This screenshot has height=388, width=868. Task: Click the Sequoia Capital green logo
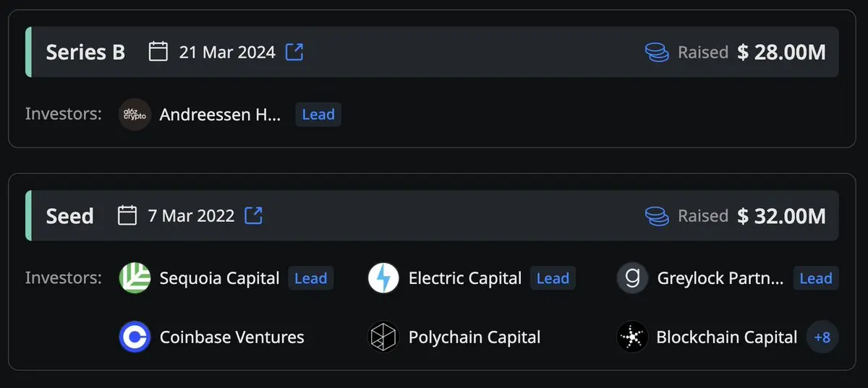click(x=135, y=278)
